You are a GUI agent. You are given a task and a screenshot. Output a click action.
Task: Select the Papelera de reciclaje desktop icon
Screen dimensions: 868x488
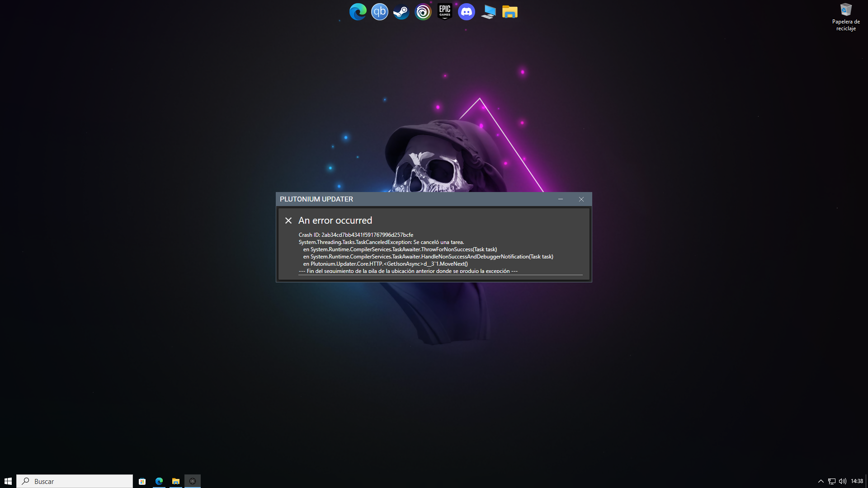pos(846,17)
